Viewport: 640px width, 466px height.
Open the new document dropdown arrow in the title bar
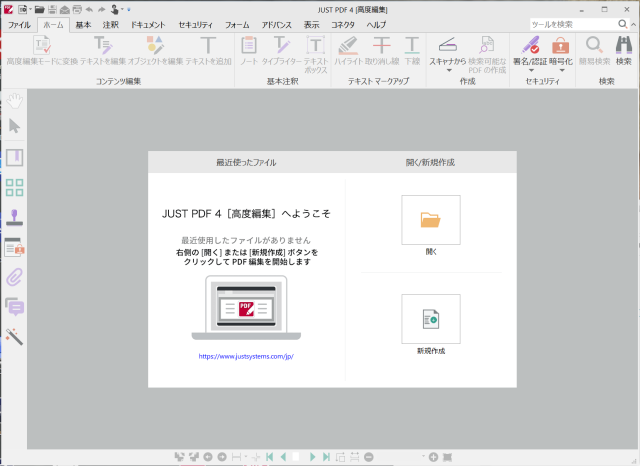30,9
